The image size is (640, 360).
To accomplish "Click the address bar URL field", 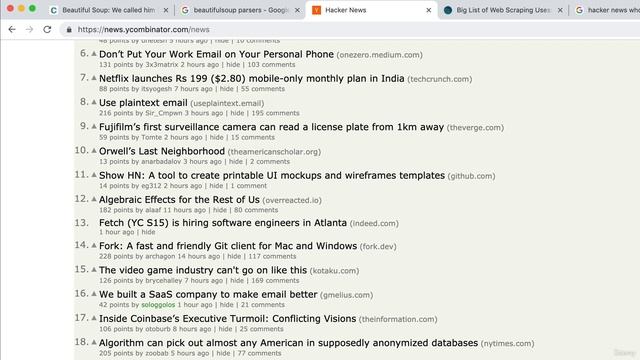I will click(351, 29).
